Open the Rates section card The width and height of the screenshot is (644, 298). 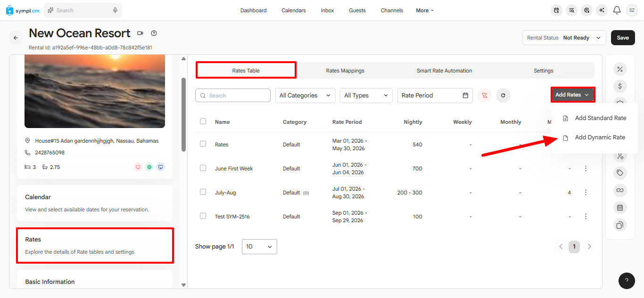95,245
